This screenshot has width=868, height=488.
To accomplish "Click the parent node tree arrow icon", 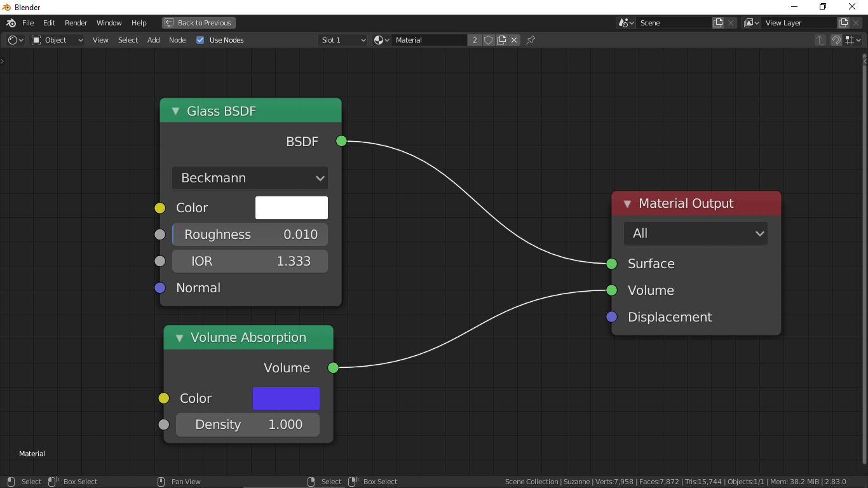I will [x=820, y=40].
